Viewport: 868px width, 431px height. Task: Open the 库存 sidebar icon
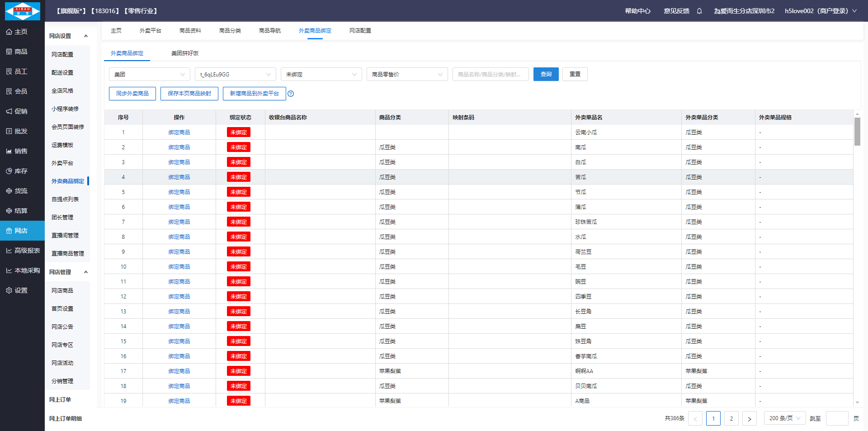coord(9,171)
